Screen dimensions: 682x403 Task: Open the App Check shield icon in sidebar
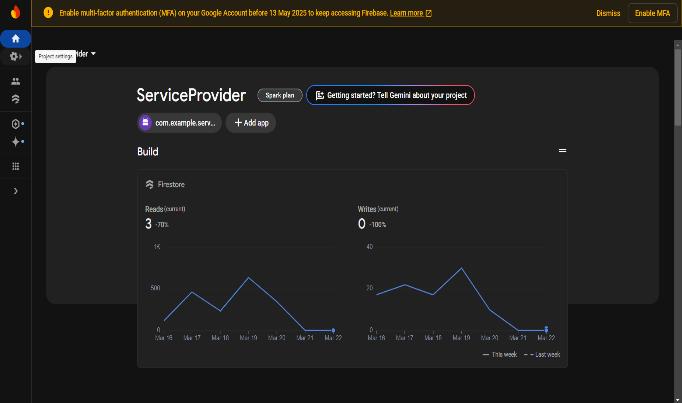click(16, 124)
